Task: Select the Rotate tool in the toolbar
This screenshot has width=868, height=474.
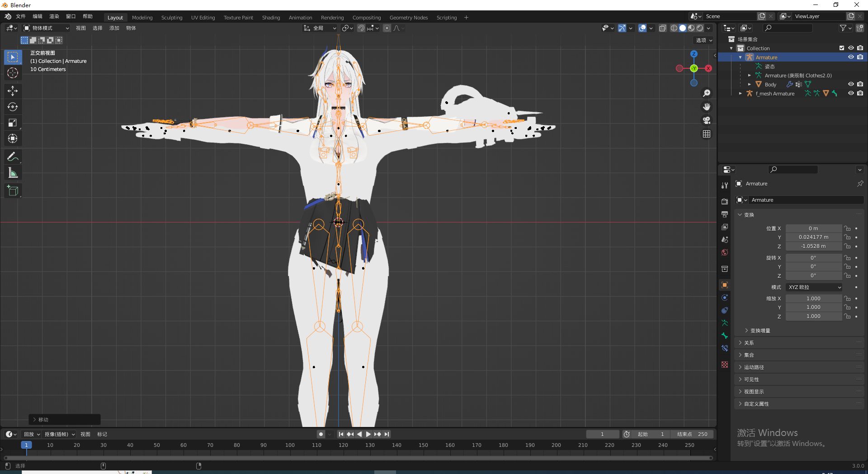Action: pos(13,107)
